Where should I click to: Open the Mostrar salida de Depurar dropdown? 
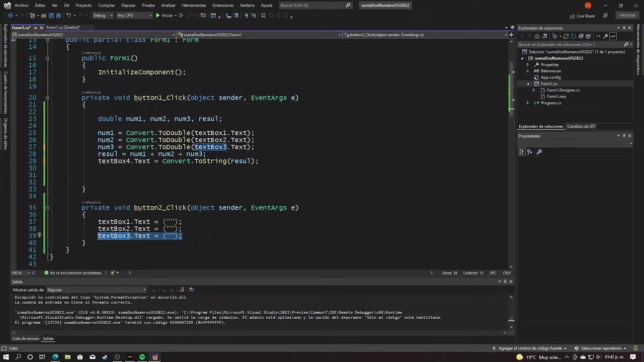tap(97, 290)
